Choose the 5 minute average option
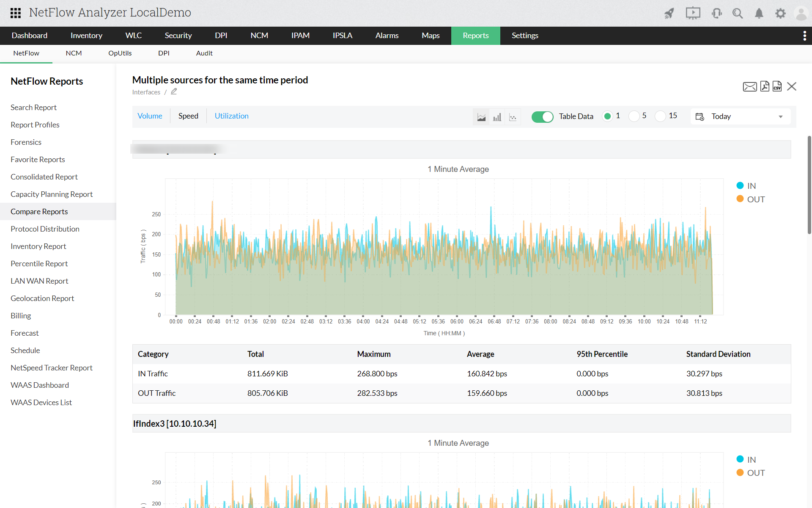812x508 pixels. point(634,116)
